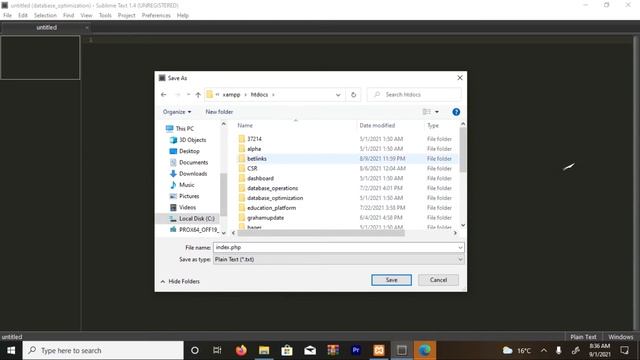Click Windows line endings in status bar
Image resolution: width=640 pixels, height=360 pixels.
620,337
